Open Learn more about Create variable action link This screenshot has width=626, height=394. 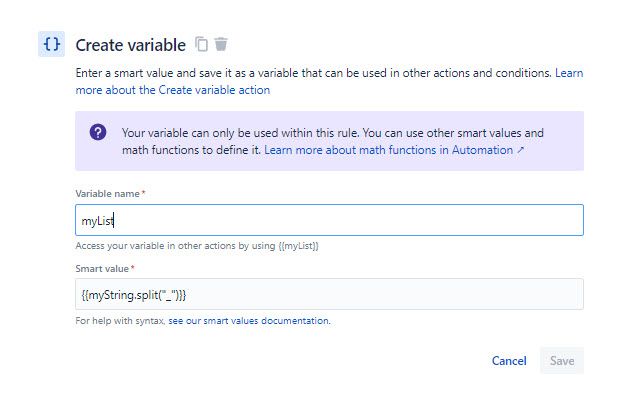(329, 81)
